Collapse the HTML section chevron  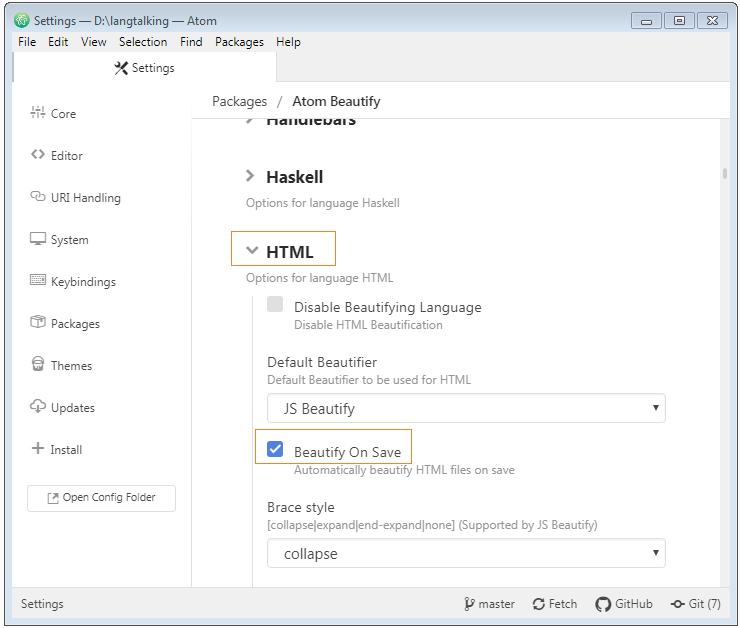(252, 251)
